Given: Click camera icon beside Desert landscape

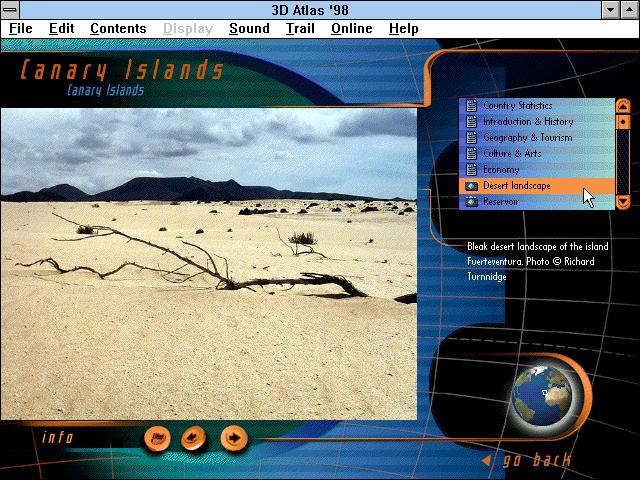Looking at the screenshot, I should (471, 186).
